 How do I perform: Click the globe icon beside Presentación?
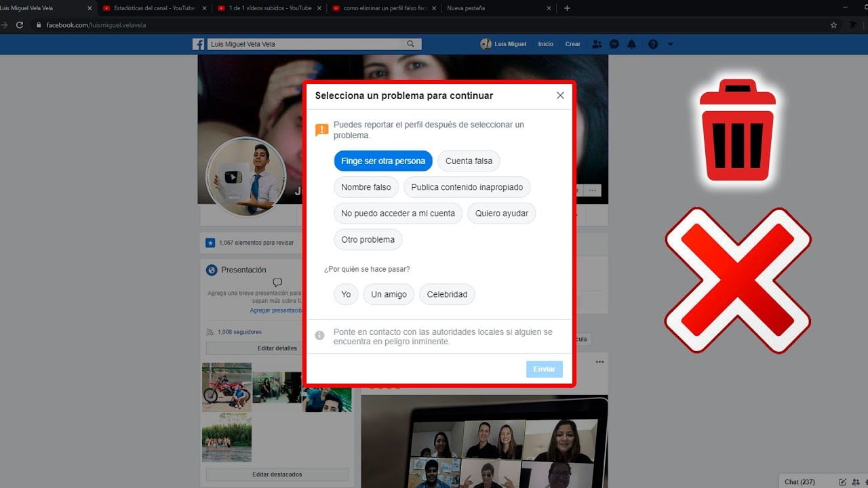212,270
